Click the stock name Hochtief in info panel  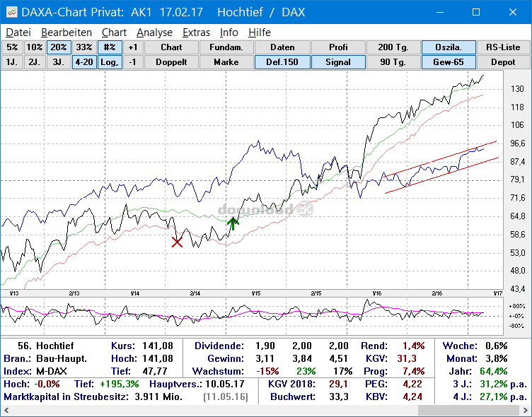55,346
